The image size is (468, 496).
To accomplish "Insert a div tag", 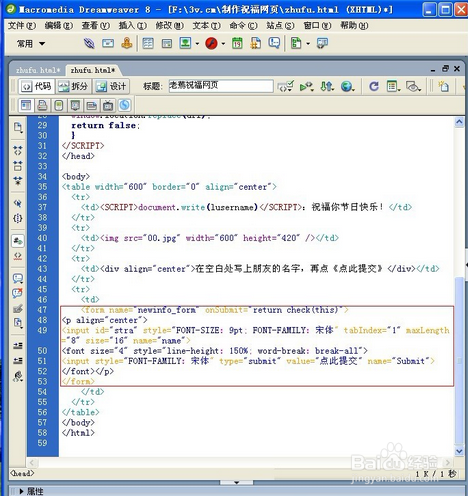I will (x=167, y=43).
